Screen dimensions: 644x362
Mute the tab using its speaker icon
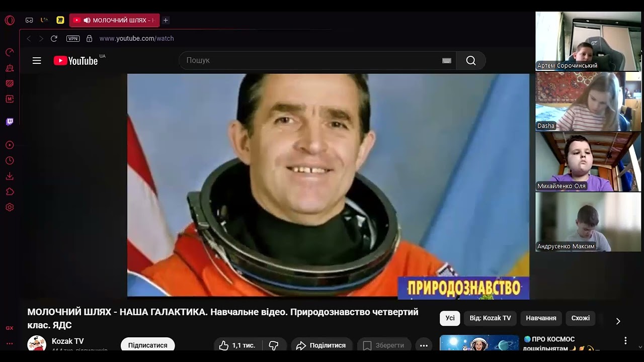[x=87, y=20]
